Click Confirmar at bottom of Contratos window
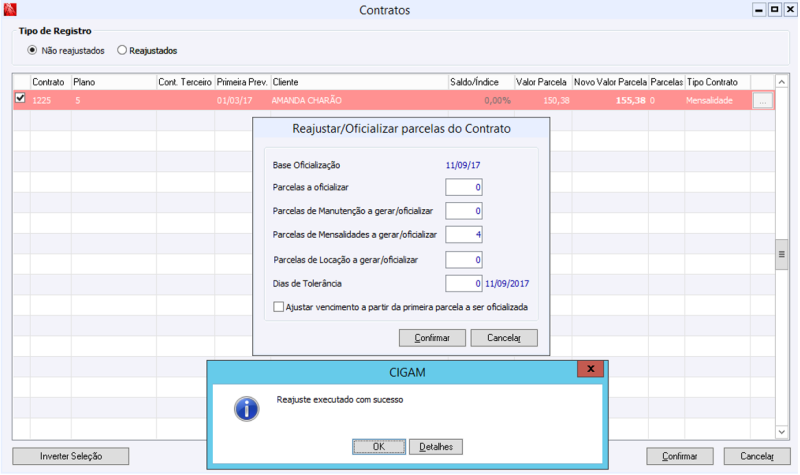The width and height of the screenshot is (800, 475). coord(680,456)
